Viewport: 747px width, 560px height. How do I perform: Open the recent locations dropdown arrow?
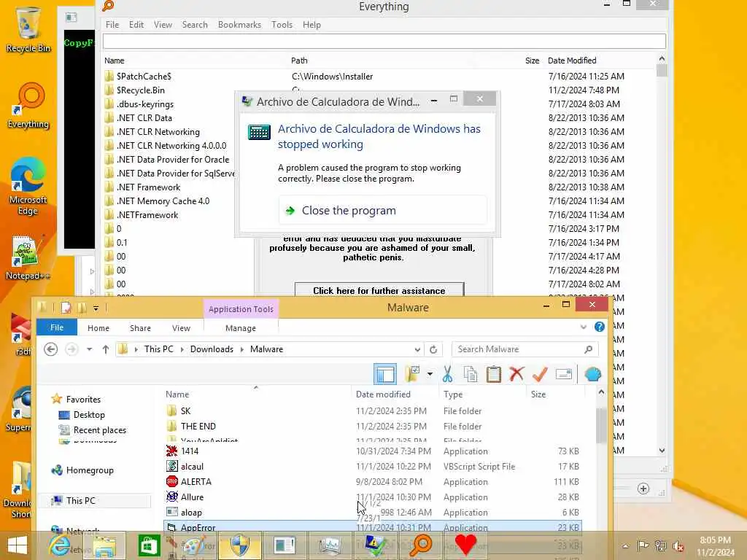(x=89, y=349)
